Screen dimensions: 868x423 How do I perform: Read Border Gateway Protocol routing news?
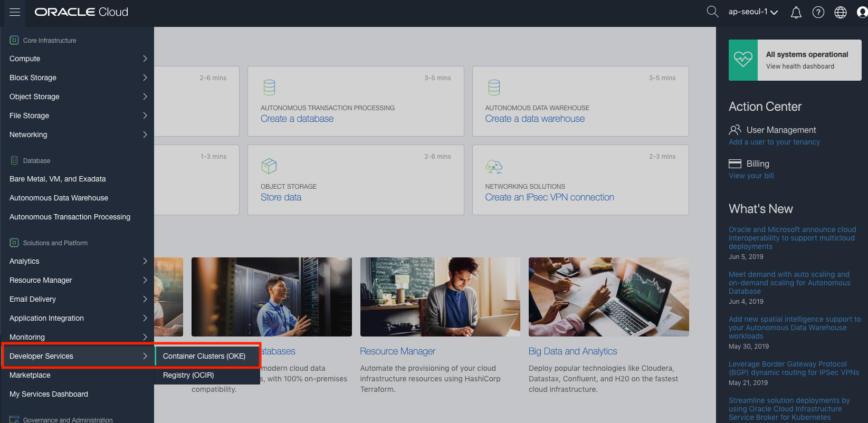794,368
